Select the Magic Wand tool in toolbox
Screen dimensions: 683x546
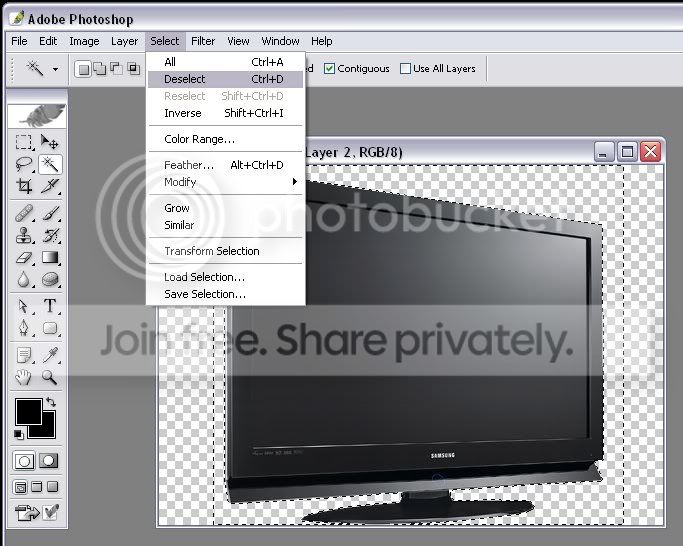click(x=50, y=164)
